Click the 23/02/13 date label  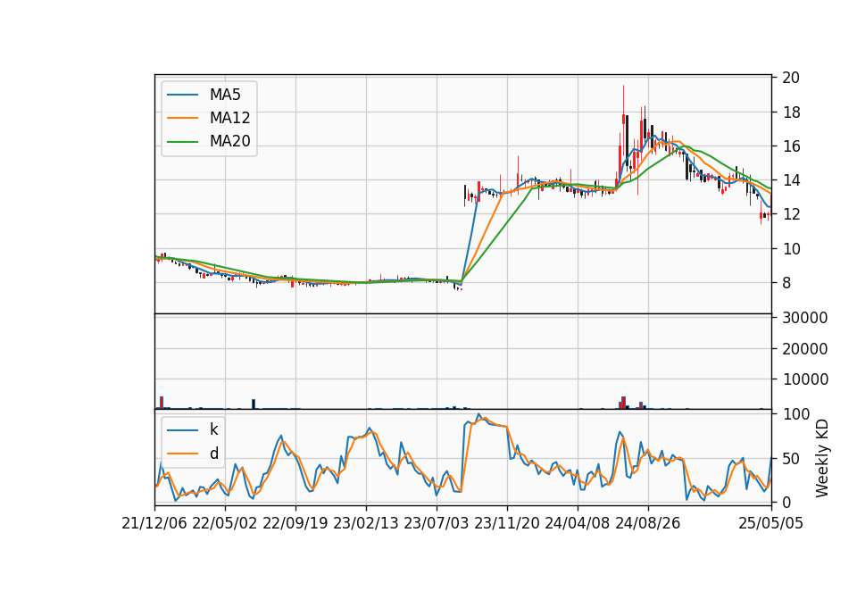coord(366,524)
